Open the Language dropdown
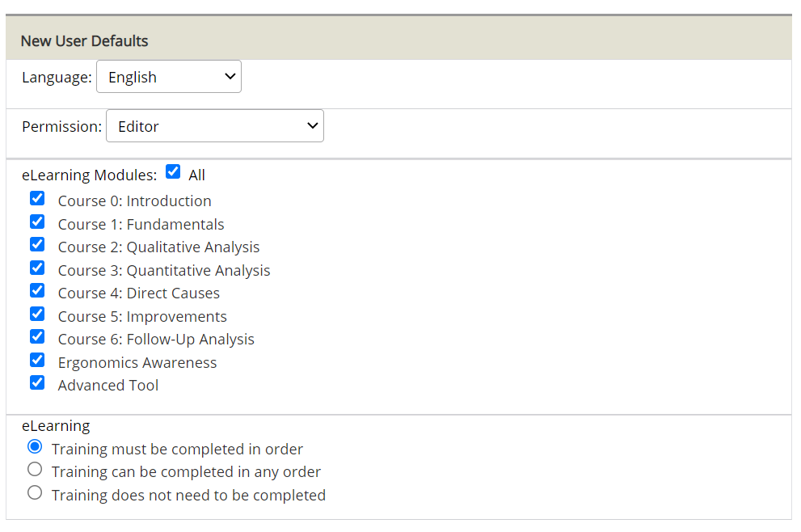 pyautogui.click(x=168, y=77)
